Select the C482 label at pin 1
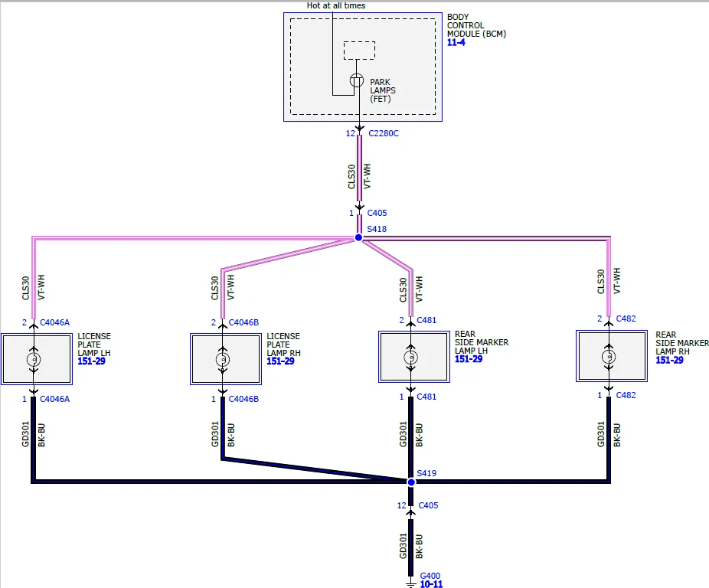 pyautogui.click(x=626, y=395)
